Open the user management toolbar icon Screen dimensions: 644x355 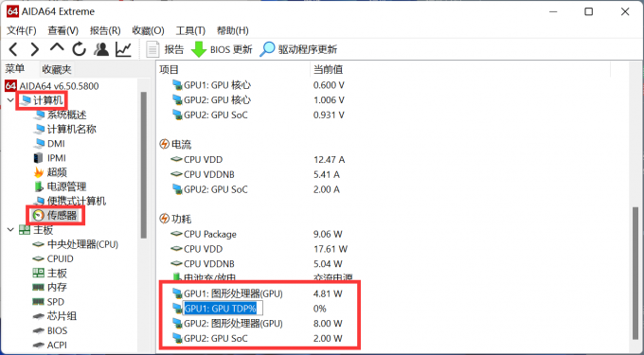coord(101,49)
